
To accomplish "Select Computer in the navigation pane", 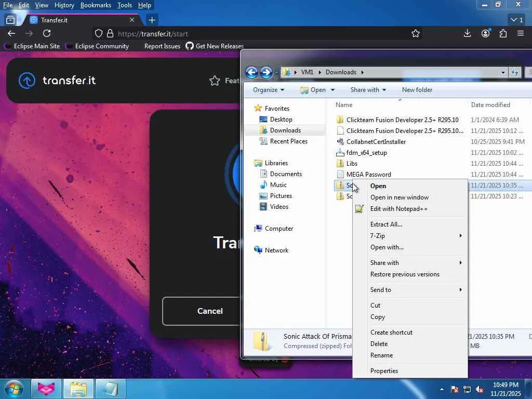I will pos(278,229).
